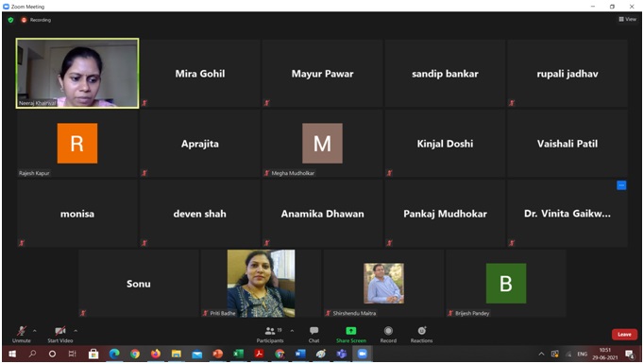Expand the arrow next to Participants

click(292, 331)
